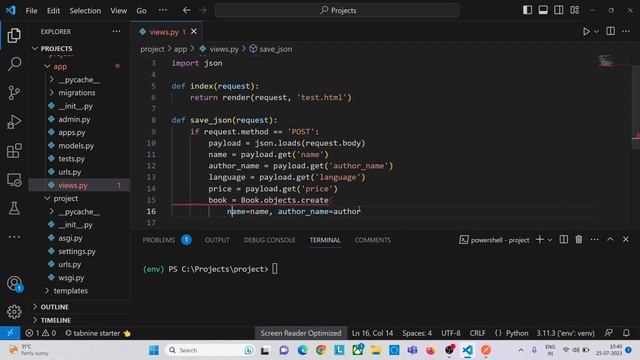Expand the migrations folder
The image size is (640, 360).
(x=80, y=93)
